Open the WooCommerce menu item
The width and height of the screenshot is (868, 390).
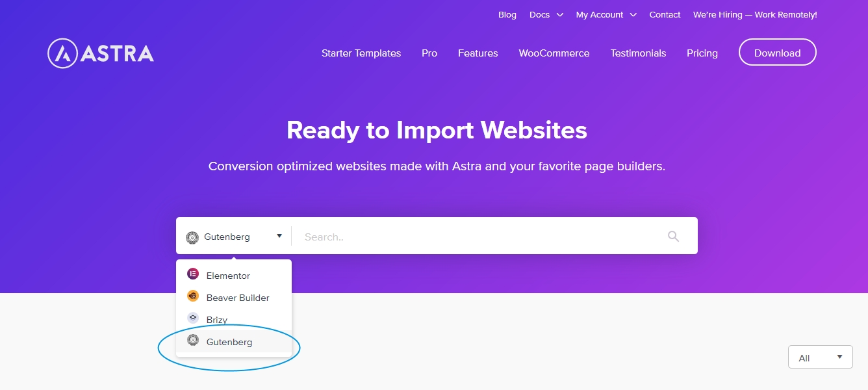pyautogui.click(x=554, y=53)
